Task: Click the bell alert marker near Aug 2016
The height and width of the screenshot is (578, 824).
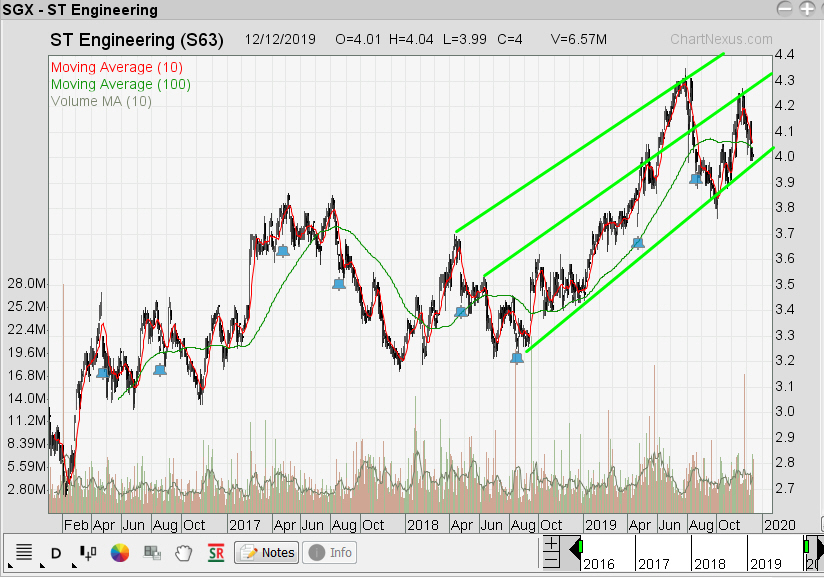Action: pyautogui.click(x=160, y=370)
